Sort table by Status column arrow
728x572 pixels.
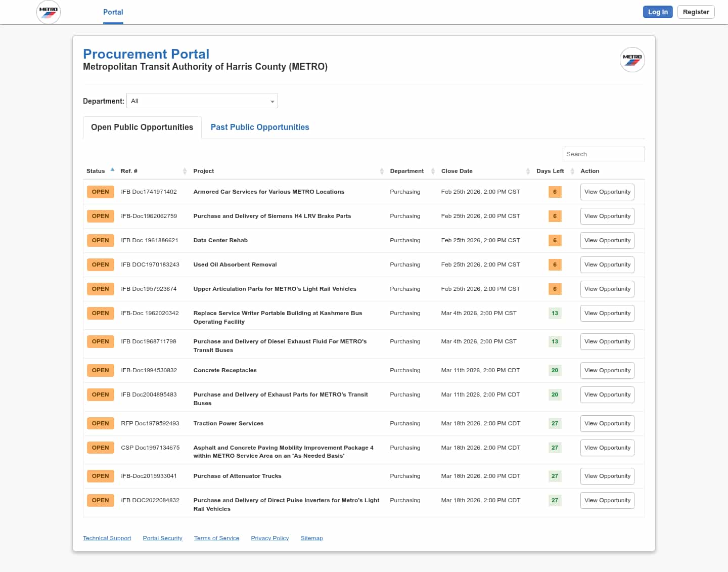click(x=112, y=170)
